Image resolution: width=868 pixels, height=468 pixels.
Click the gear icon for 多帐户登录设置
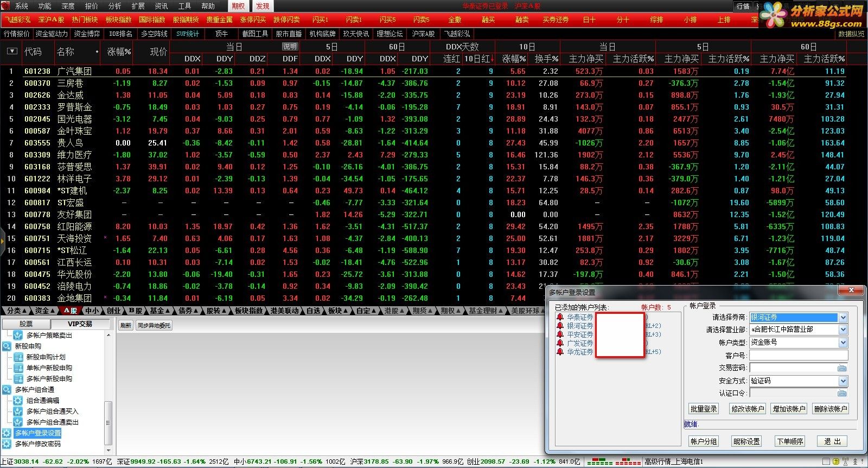[7, 433]
